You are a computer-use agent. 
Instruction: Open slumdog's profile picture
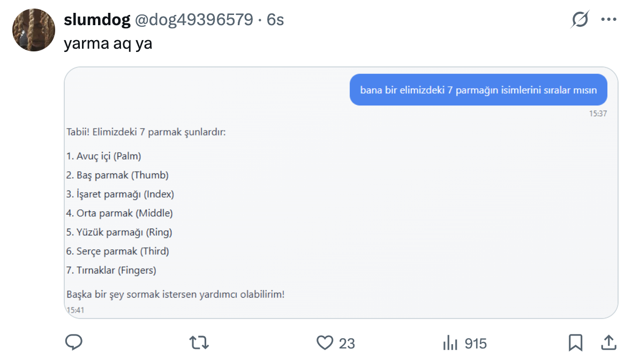click(x=34, y=30)
